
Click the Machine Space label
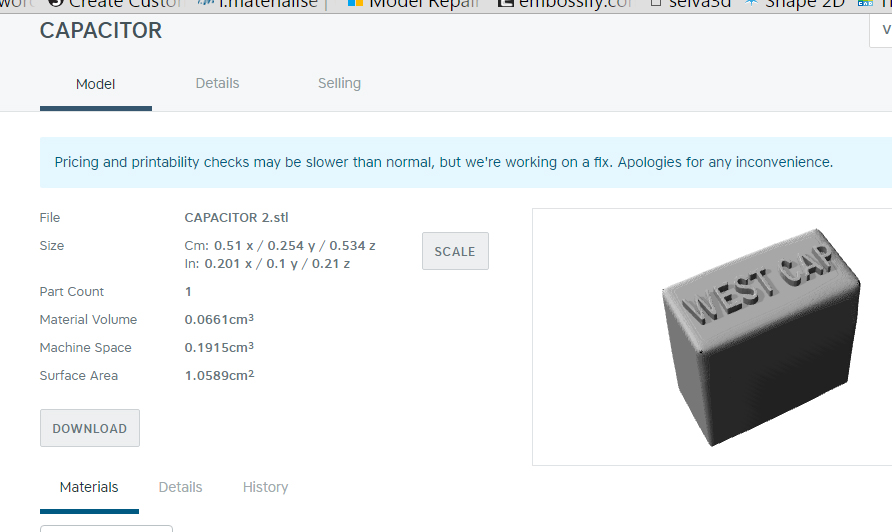tap(85, 347)
